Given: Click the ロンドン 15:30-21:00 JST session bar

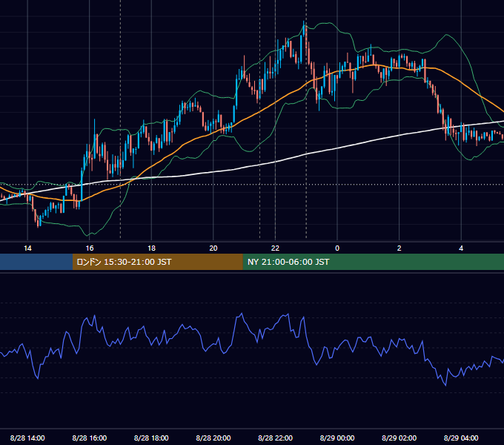Looking at the screenshot, I should point(157,262).
